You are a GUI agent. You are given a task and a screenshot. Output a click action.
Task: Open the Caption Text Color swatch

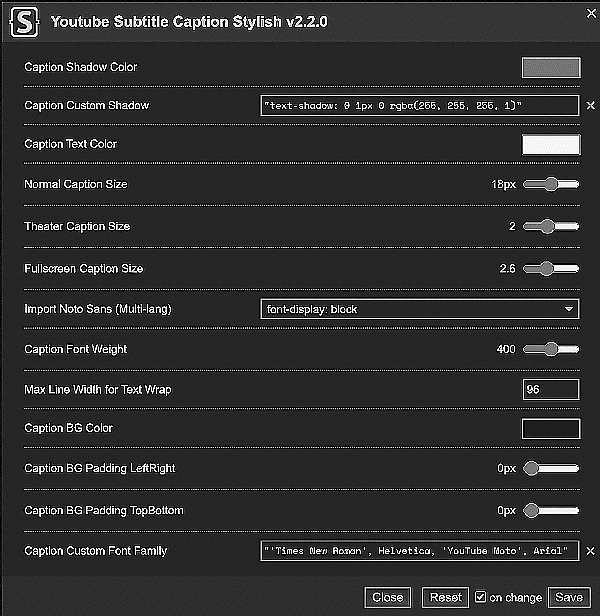pyautogui.click(x=551, y=145)
